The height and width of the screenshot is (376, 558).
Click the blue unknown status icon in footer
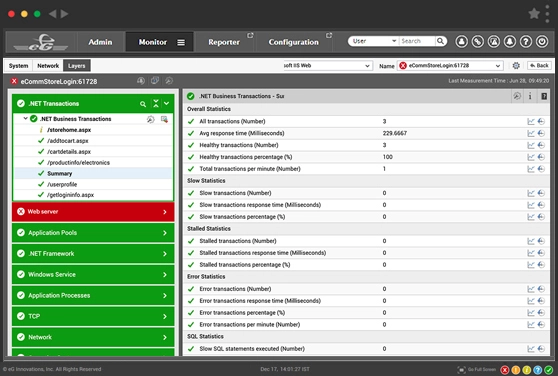coord(538,370)
